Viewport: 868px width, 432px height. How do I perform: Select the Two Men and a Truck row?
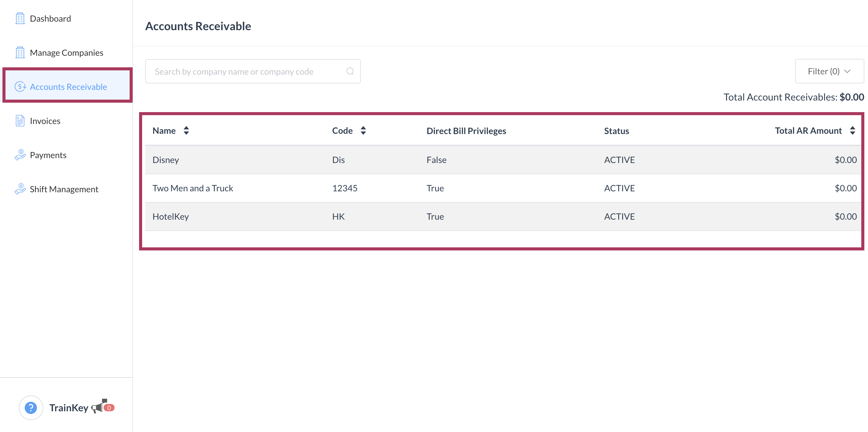click(193, 188)
